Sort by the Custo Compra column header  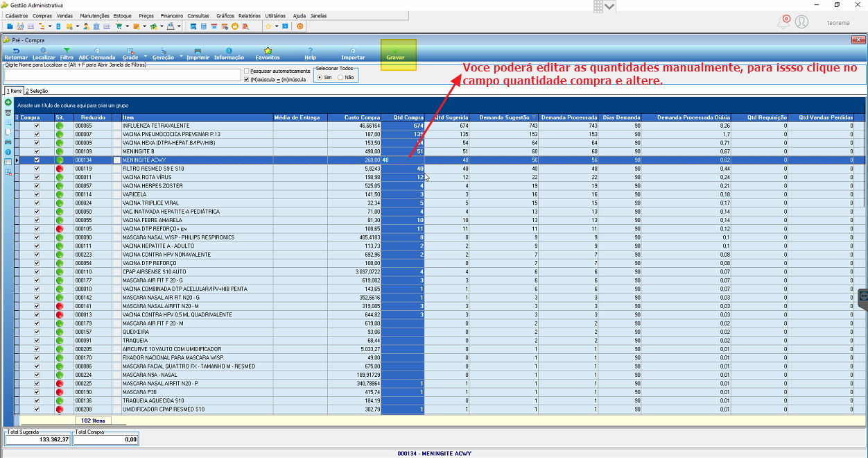click(354, 117)
